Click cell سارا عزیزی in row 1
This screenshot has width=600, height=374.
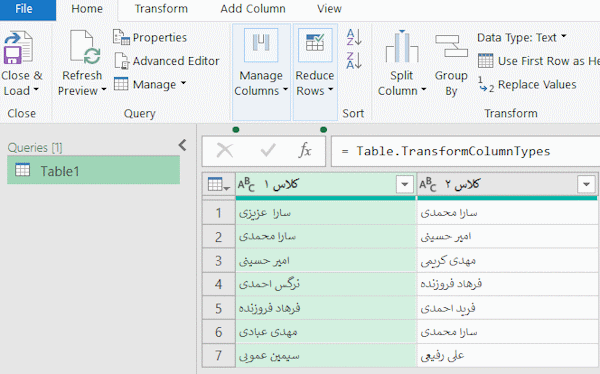click(326, 213)
